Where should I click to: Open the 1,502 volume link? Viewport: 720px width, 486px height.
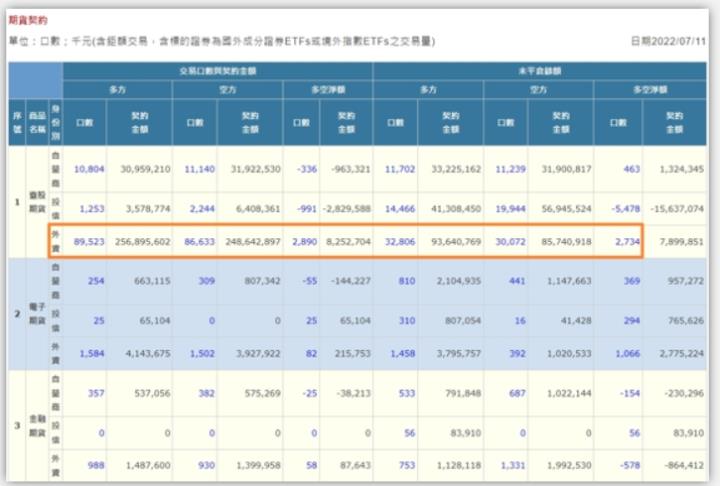pos(202,354)
